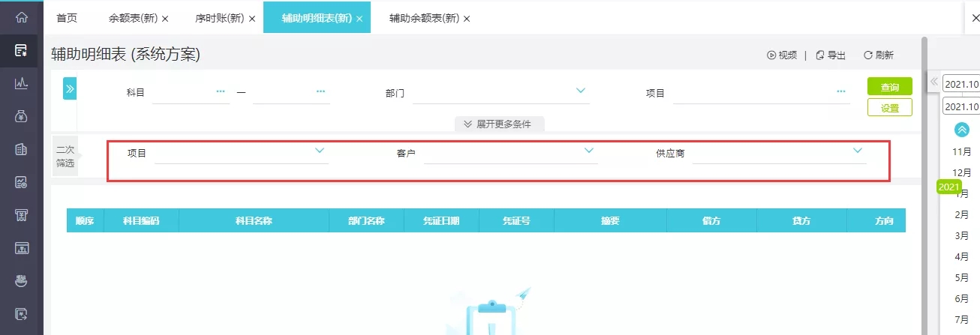Close the 余额表(新) tab

point(165,18)
